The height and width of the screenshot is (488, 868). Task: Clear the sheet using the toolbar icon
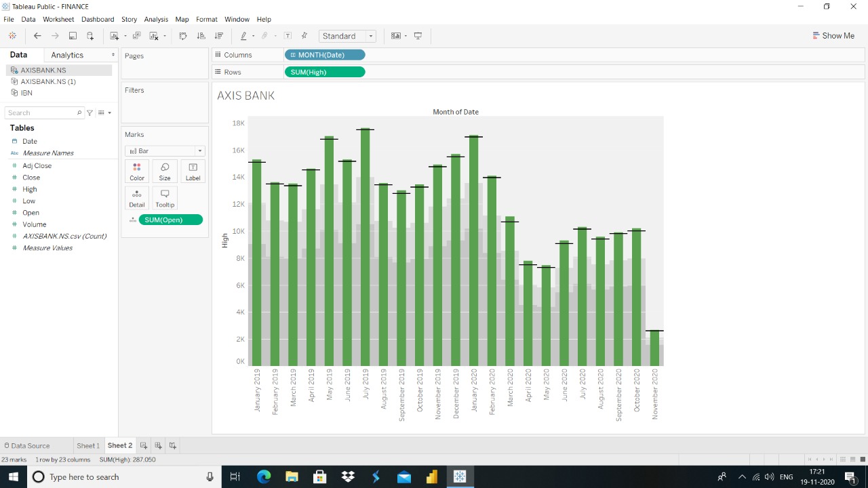pyautogui.click(x=153, y=36)
